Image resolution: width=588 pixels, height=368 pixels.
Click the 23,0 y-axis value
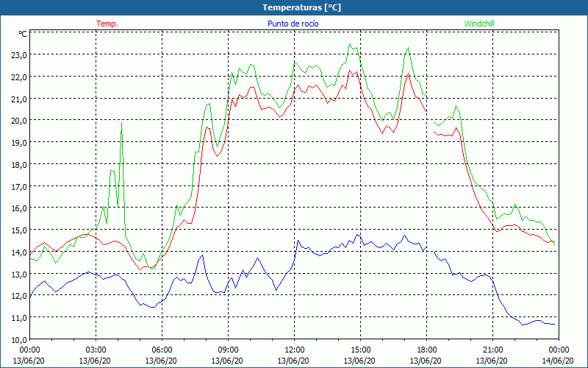click(x=18, y=54)
